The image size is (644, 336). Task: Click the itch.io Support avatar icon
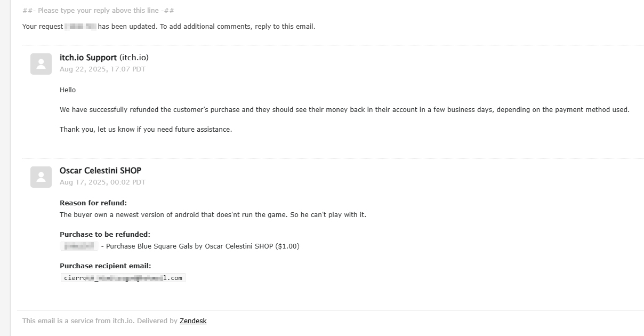(41, 64)
